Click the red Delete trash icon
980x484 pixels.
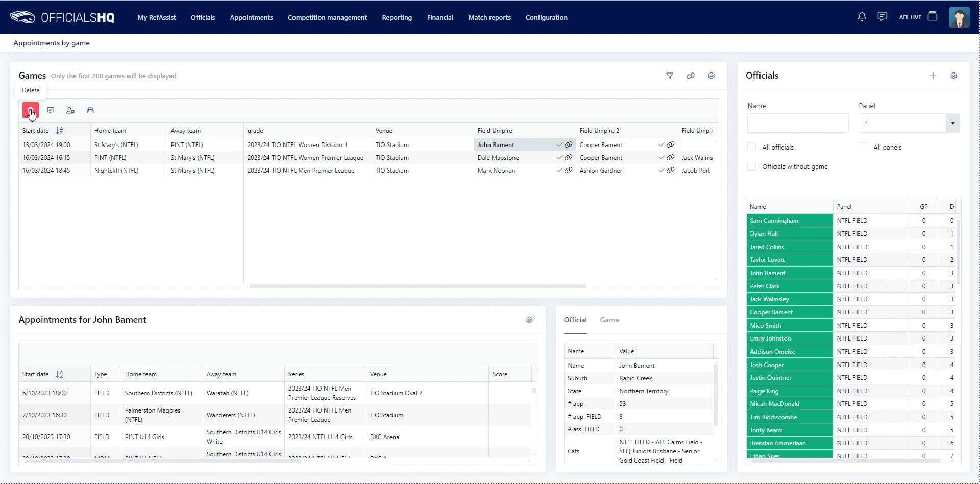coord(30,110)
